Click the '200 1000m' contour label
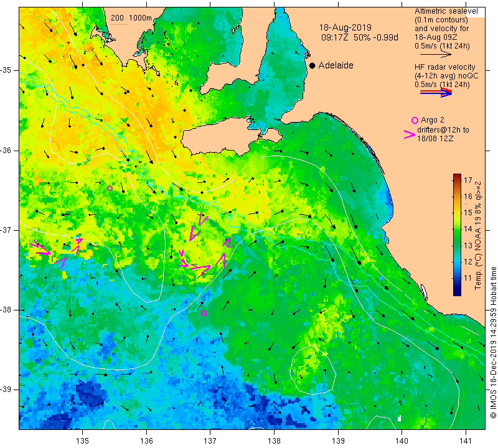 [x=131, y=18]
